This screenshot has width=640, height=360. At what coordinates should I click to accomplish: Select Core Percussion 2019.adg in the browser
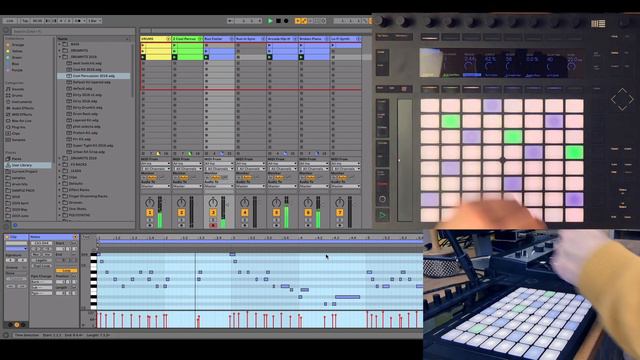pyautogui.click(x=93, y=76)
